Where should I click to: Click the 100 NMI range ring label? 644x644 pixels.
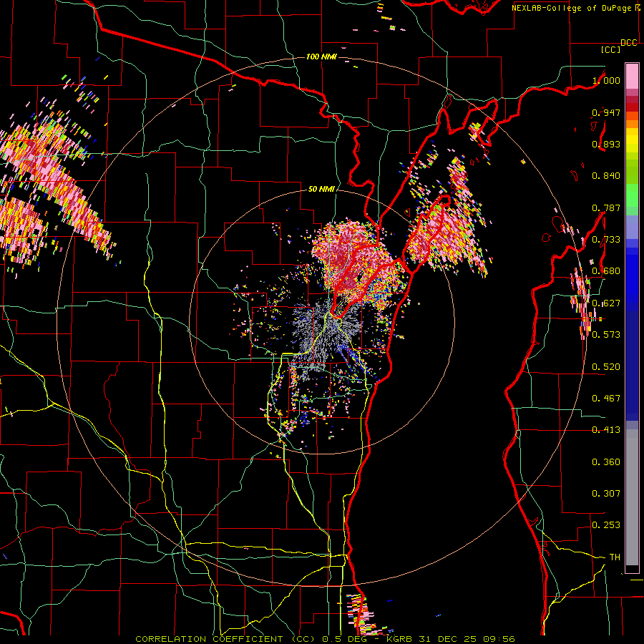[x=321, y=57]
